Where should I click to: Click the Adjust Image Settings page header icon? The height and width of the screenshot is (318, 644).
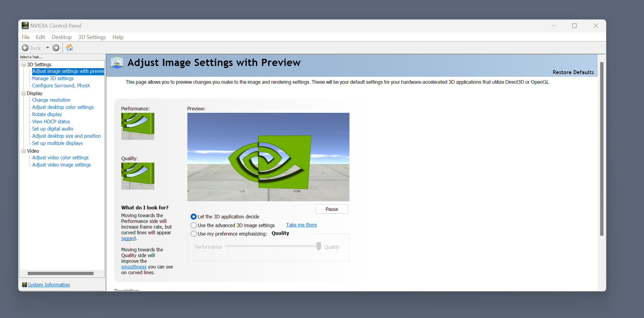coord(117,62)
